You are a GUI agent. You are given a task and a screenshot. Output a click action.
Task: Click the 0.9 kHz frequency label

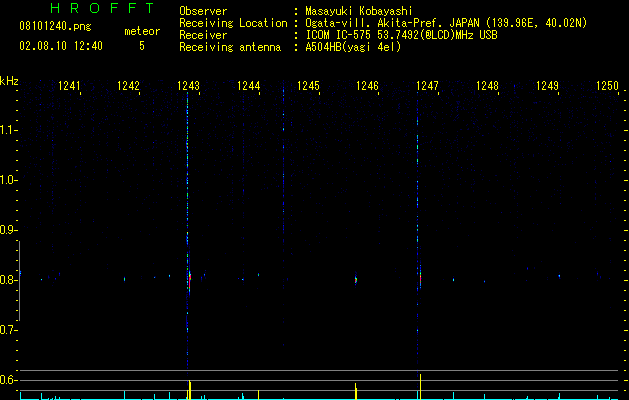[8, 230]
